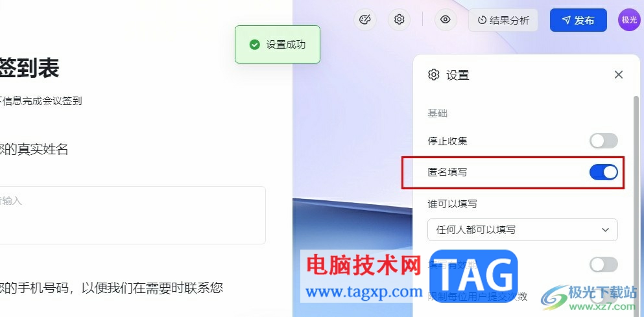Click the name text input field

[x=132, y=215]
